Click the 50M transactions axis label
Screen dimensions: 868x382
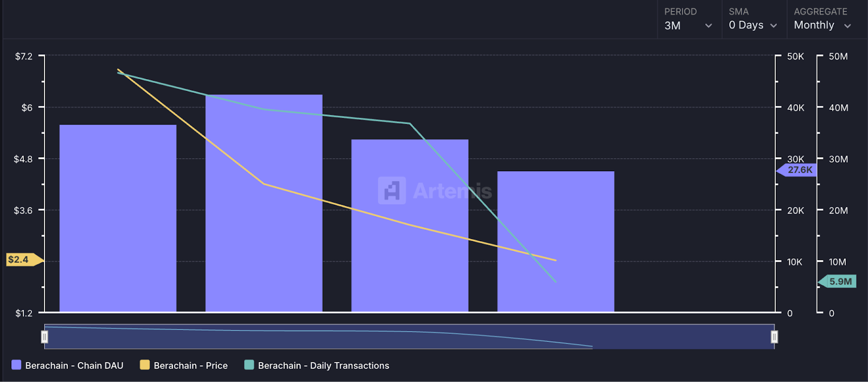click(x=838, y=56)
